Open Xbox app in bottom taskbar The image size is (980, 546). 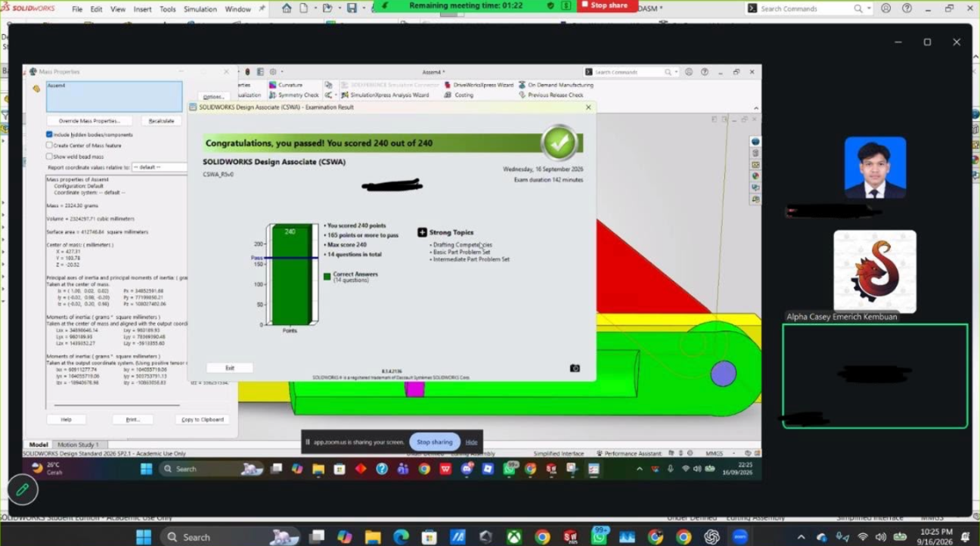coord(514,537)
